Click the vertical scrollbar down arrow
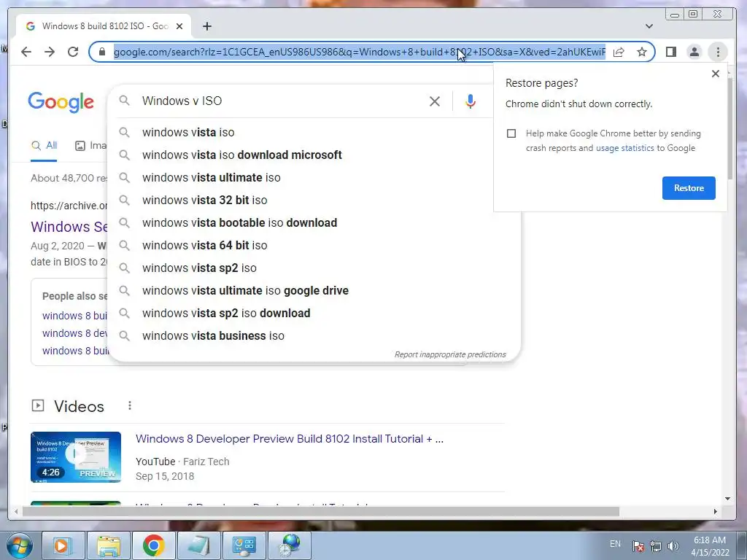 727,499
